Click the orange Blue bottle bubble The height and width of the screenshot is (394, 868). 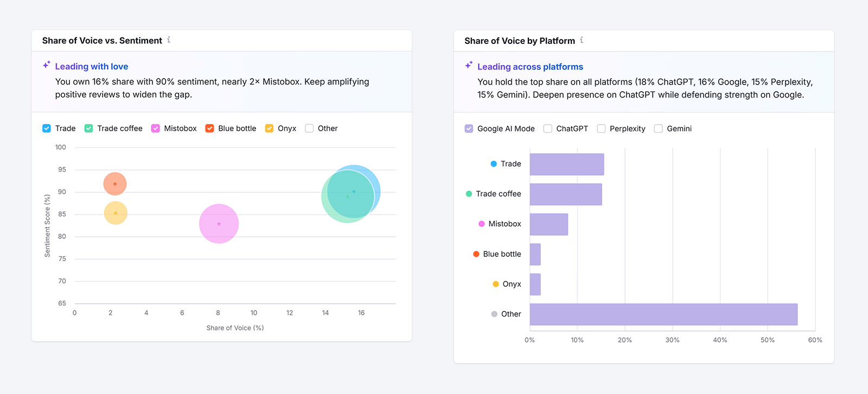pyautogui.click(x=115, y=184)
